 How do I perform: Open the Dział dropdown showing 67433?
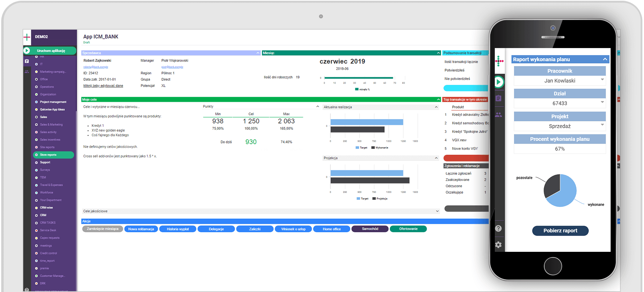[560, 103]
